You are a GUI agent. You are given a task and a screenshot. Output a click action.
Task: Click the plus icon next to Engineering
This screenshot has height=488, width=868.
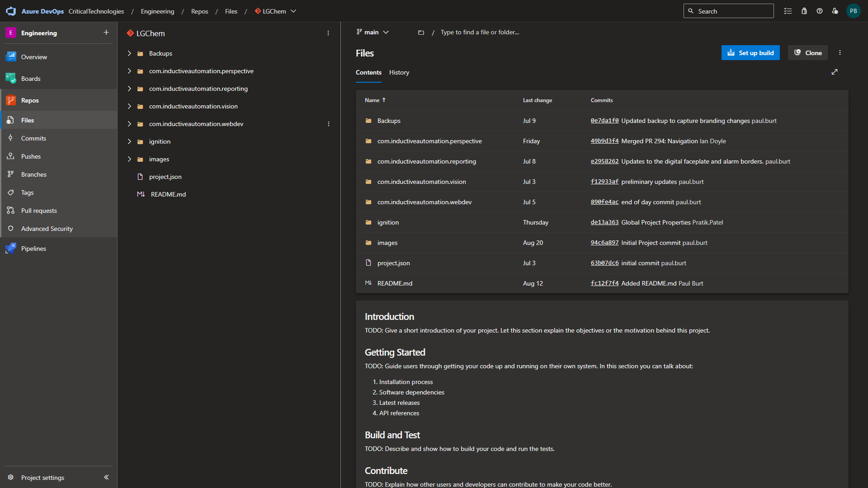[106, 33]
